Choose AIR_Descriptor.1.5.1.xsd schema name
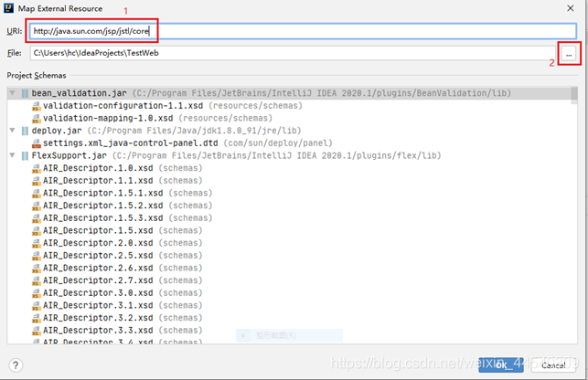588x380 pixels. (102, 193)
